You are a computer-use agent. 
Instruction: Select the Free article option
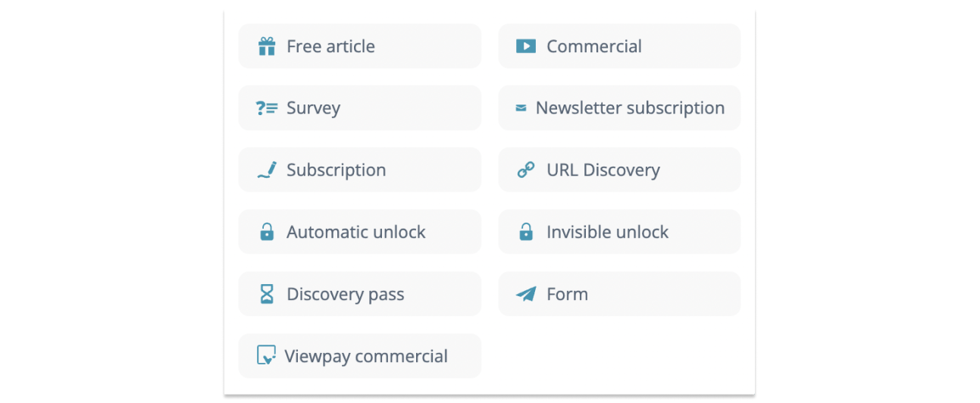(360, 46)
